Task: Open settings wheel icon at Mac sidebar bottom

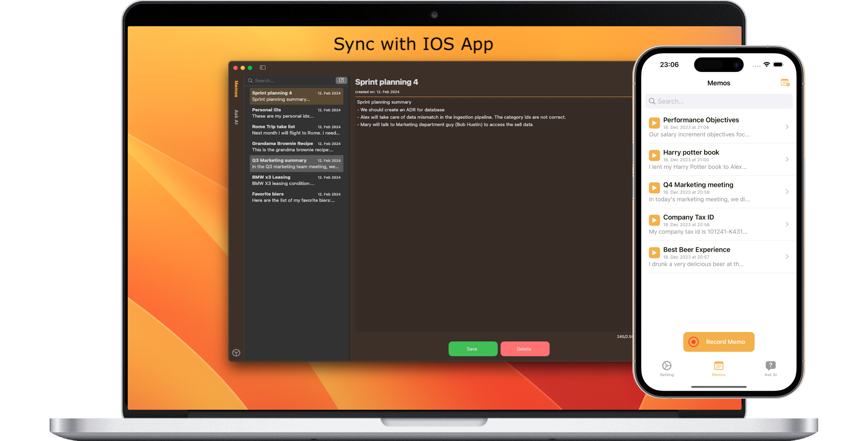Action: (x=236, y=353)
